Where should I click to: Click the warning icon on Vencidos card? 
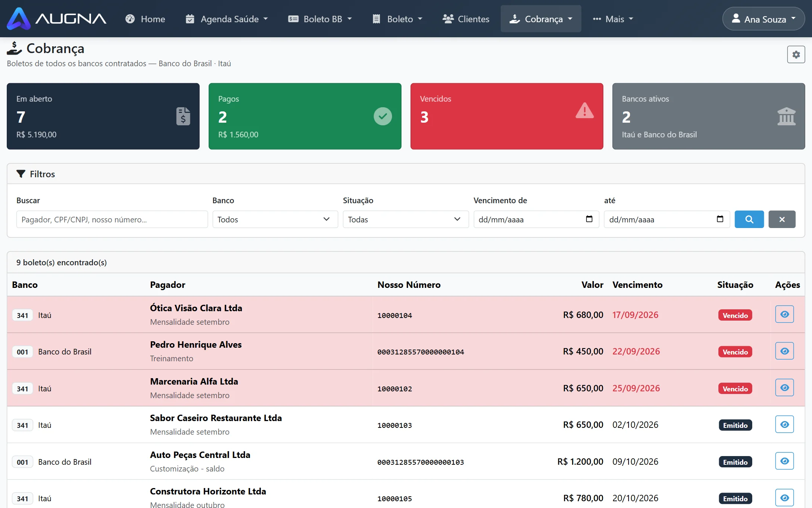coord(585,111)
